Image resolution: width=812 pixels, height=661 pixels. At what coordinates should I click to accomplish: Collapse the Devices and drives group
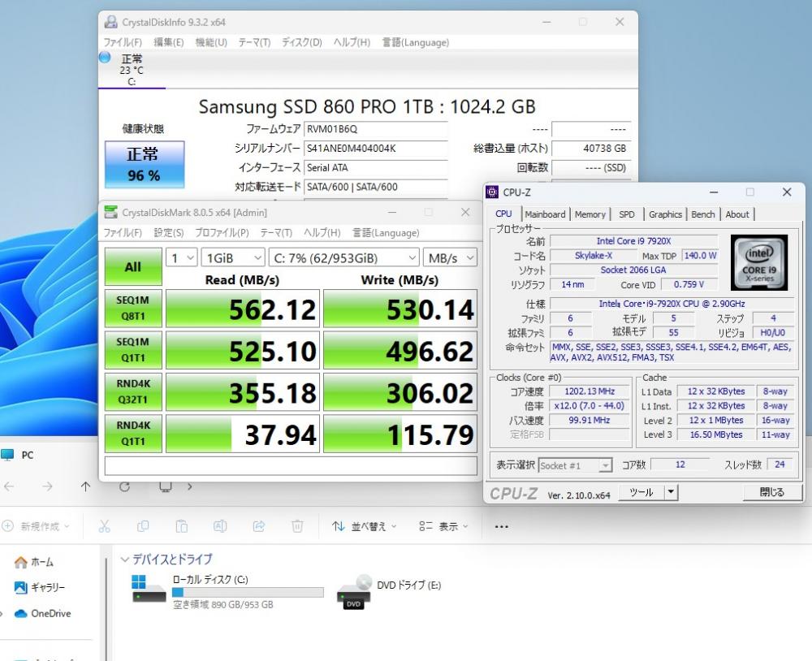(x=124, y=559)
